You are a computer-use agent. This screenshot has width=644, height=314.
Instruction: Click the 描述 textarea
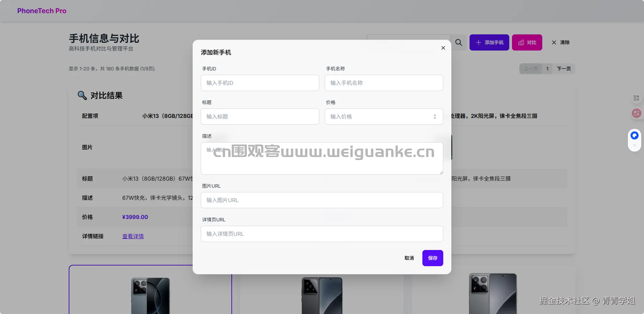(322, 158)
